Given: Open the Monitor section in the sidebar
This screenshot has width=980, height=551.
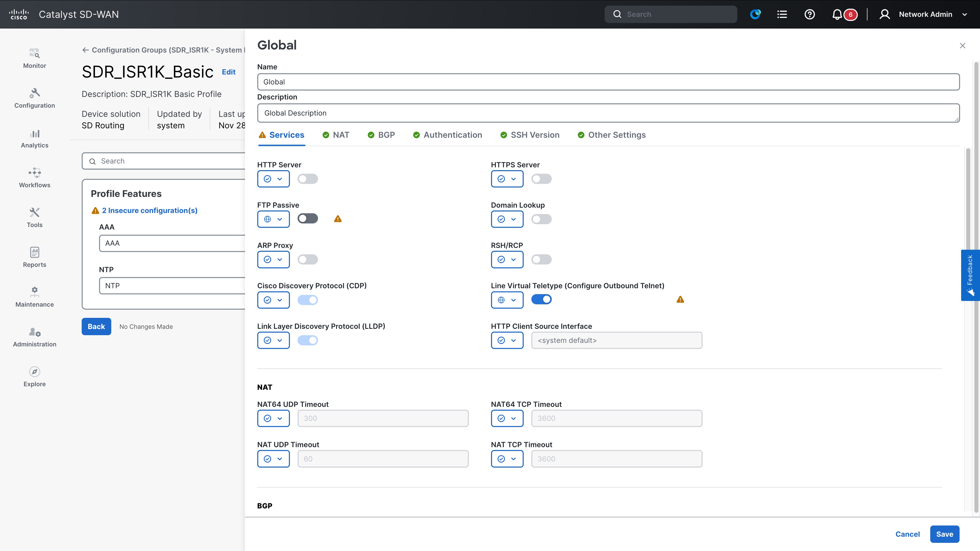Looking at the screenshot, I should (34, 58).
